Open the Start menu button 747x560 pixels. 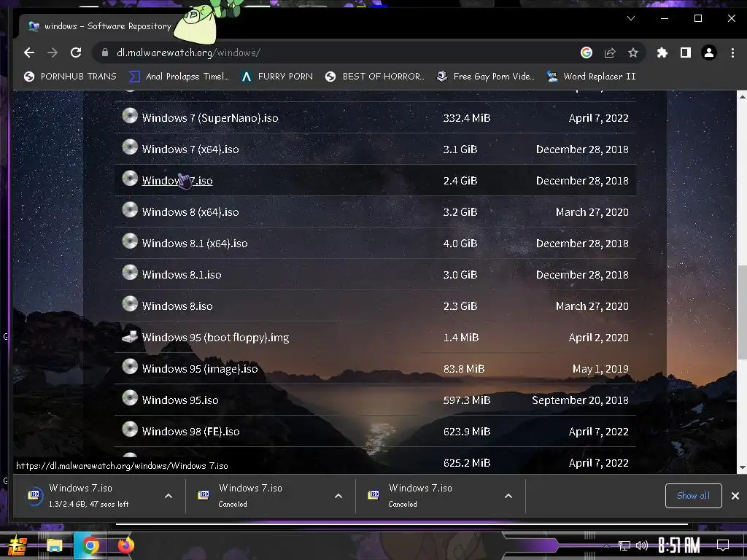click(x=18, y=545)
